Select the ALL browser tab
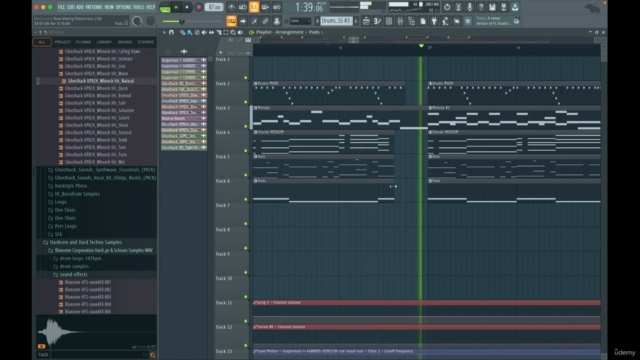Viewport: 640px width, 360px height. pos(42,42)
